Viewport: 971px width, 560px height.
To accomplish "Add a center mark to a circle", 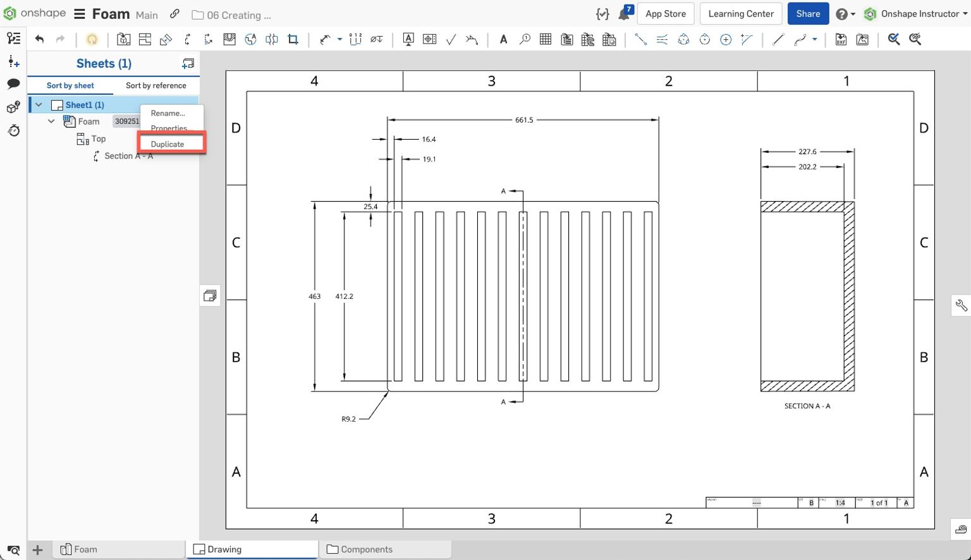I will (726, 39).
